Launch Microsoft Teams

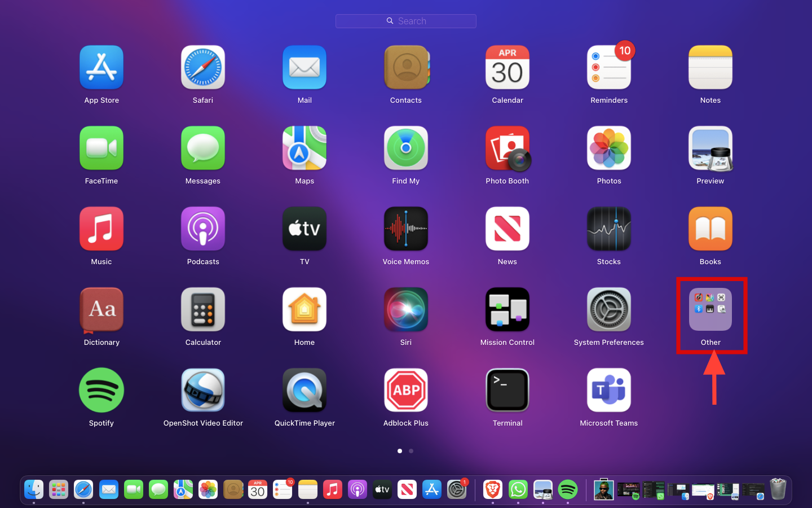608,391
